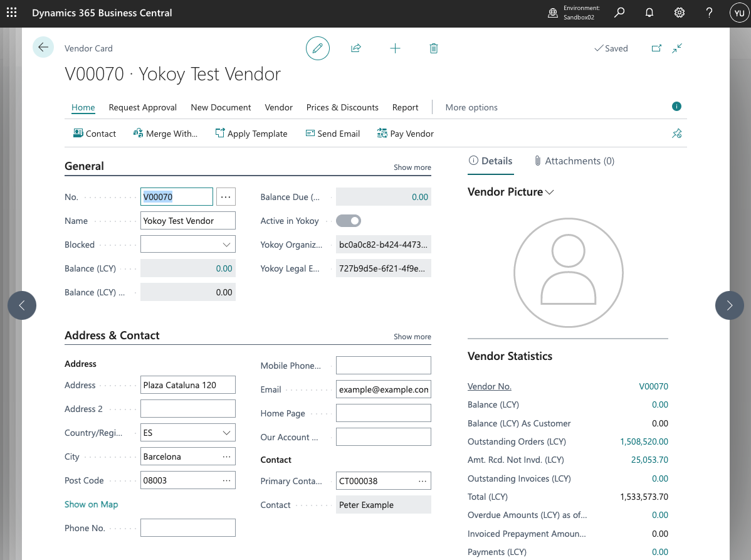Click the Email field
This screenshot has width=751, height=560.
(384, 389)
